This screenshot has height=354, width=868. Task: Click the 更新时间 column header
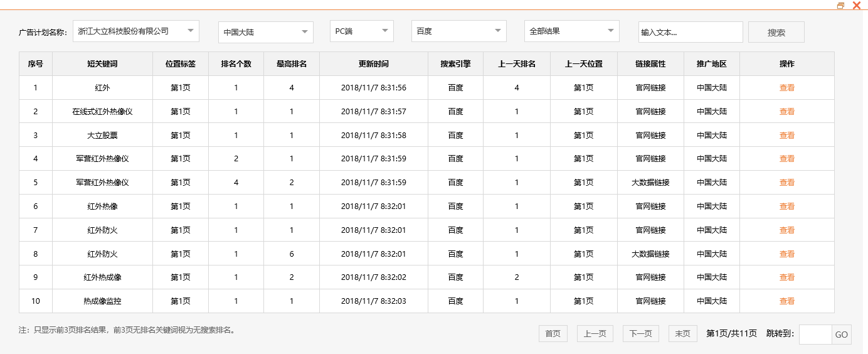374,64
